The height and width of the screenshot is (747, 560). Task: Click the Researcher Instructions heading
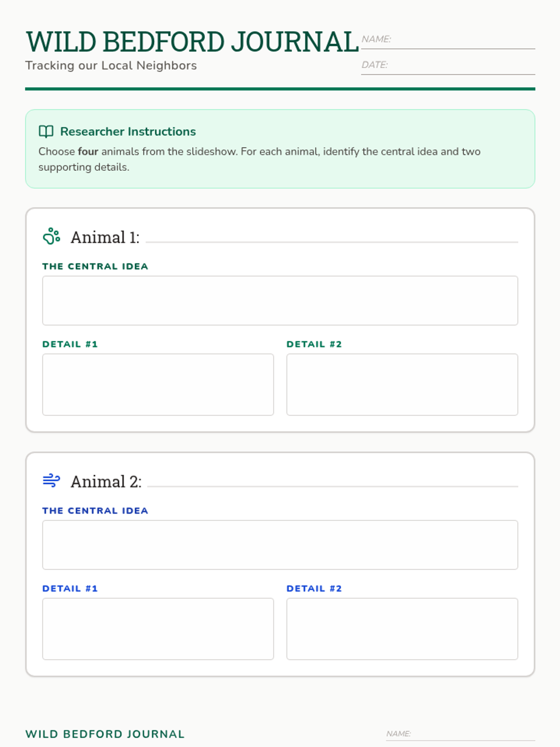click(128, 132)
